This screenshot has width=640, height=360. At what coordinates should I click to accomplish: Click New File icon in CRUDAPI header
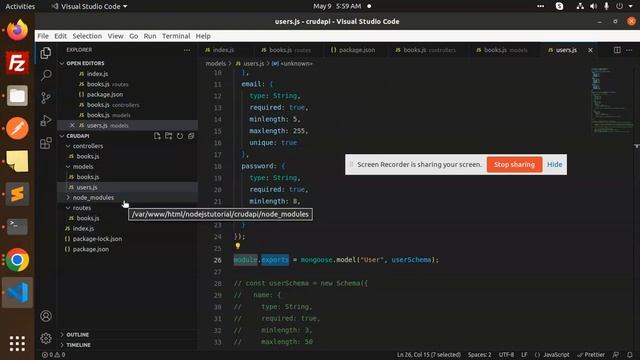click(157, 136)
